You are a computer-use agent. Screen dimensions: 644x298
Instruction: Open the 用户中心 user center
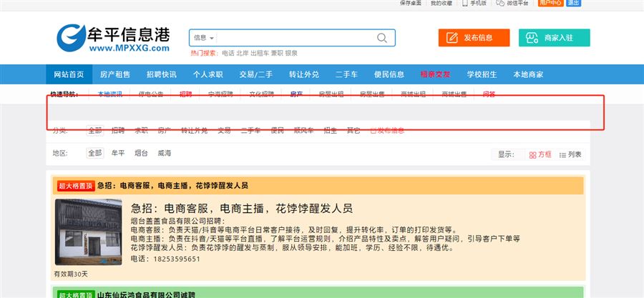tap(550, 3)
